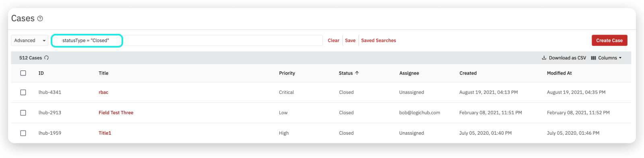This screenshot has width=644, height=158.
Task: Sort by the Priority column header
Action: [x=287, y=73]
